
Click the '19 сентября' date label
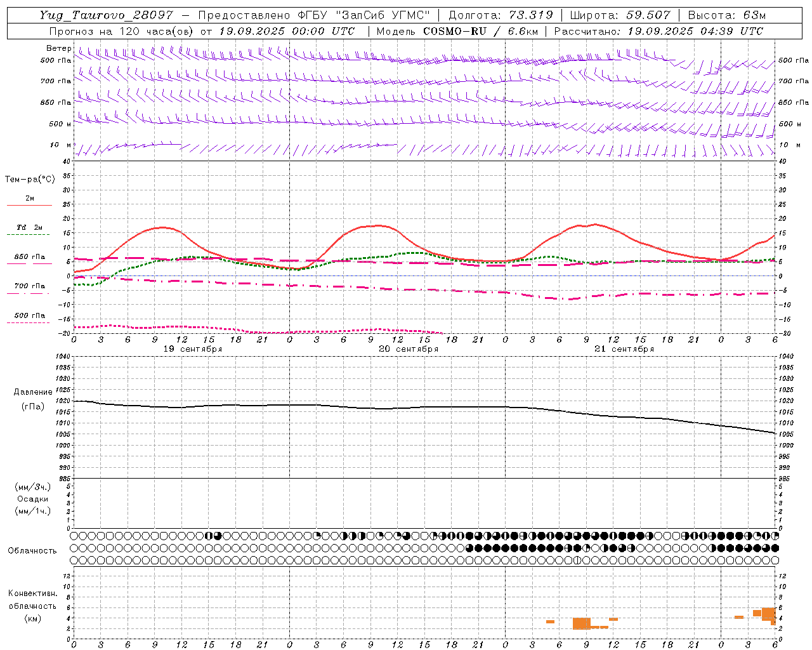coord(193,349)
